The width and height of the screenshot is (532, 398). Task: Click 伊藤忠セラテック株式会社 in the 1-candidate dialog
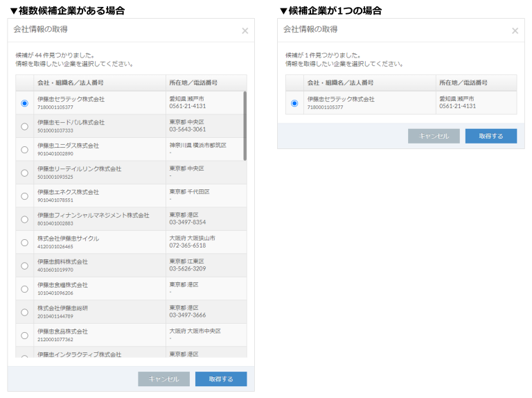(341, 99)
